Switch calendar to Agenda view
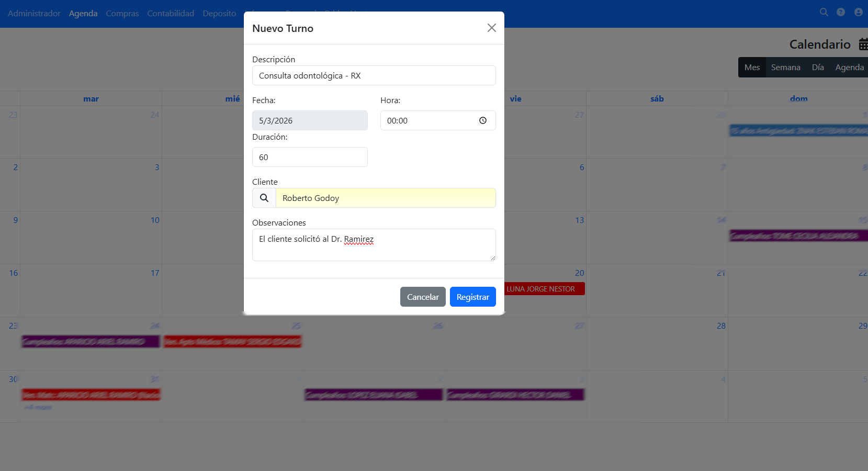This screenshot has width=868, height=471. point(849,68)
